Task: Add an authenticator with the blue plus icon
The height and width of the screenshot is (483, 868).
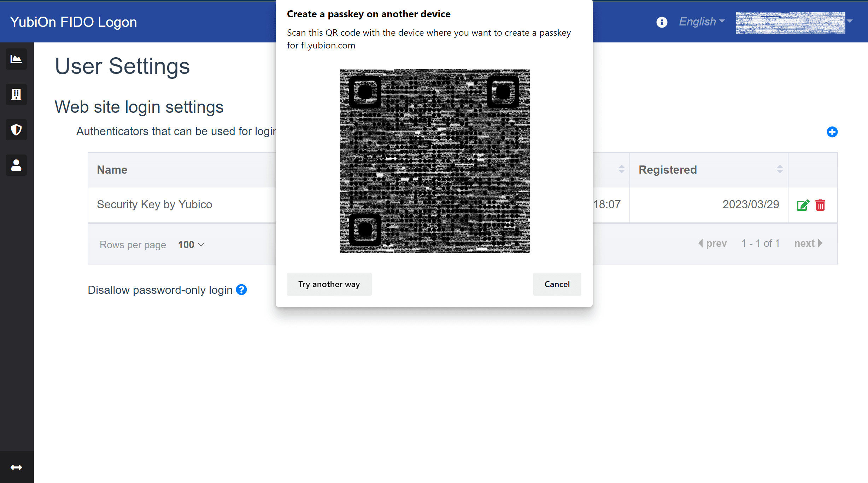Action: pyautogui.click(x=832, y=132)
